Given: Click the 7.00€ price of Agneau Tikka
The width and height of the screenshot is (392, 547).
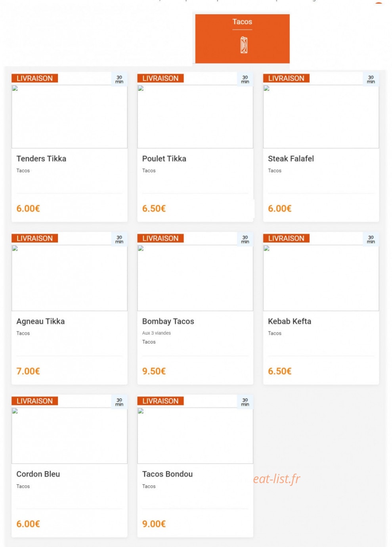Looking at the screenshot, I should click(x=28, y=371).
